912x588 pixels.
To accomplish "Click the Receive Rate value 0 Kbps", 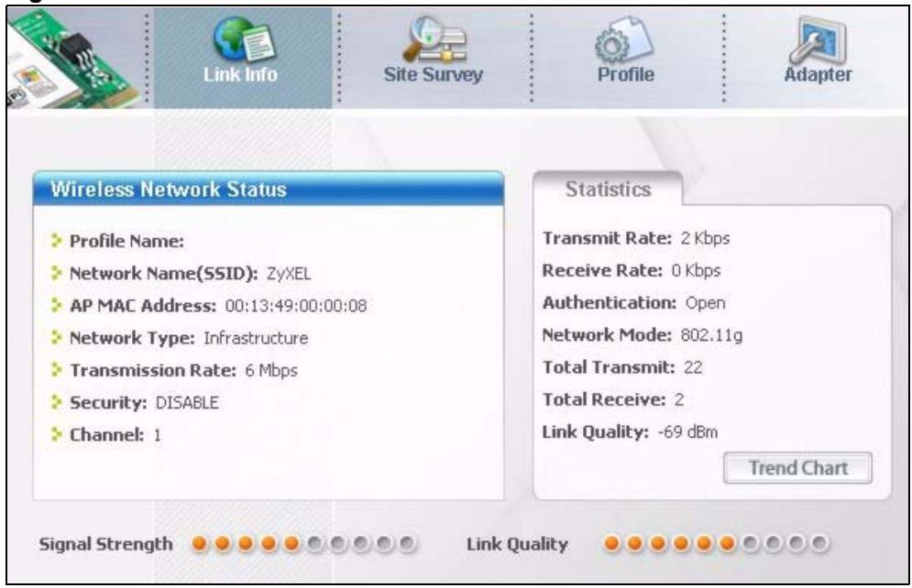I will [x=696, y=271].
